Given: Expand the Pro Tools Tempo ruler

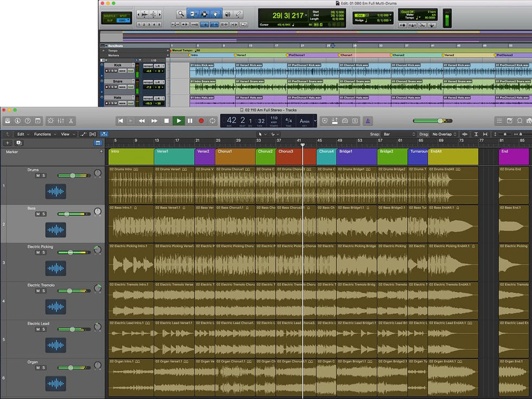Looking at the screenshot, I should click(103, 50).
